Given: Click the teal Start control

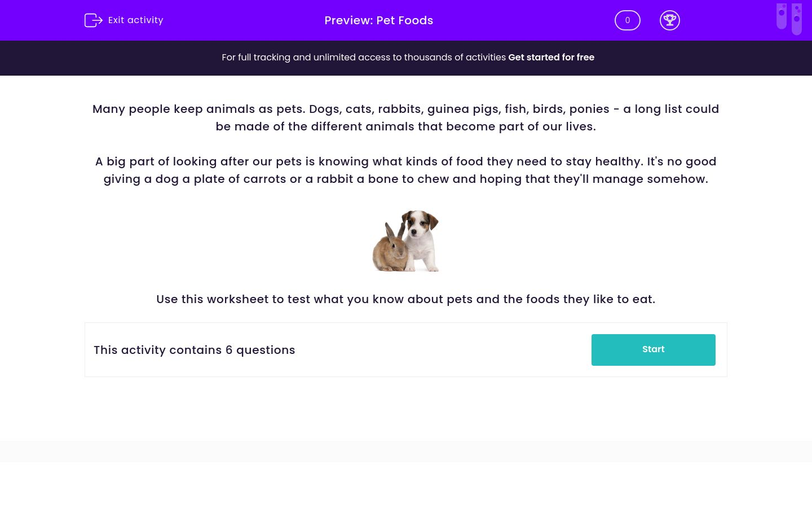Looking at the screenshot, I should (653, 349).
